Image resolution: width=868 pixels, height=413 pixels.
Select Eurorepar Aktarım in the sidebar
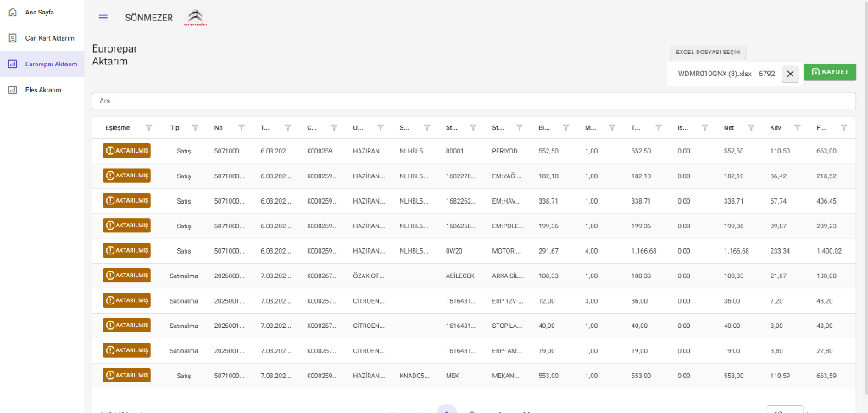click(x=51, y=64)
